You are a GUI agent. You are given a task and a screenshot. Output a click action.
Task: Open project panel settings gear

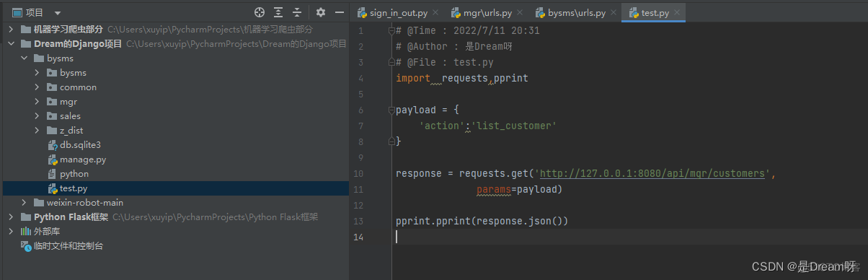(x=321, y=12)
